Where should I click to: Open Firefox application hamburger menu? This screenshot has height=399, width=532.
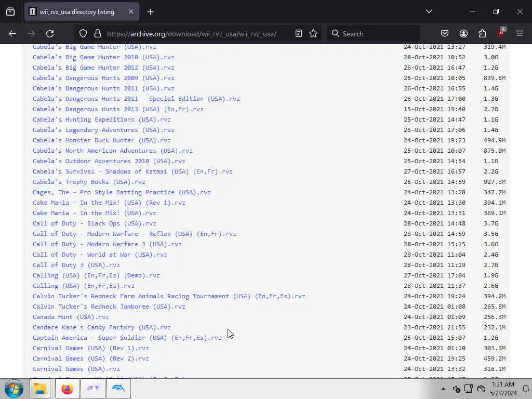click(x=520, y=34)
